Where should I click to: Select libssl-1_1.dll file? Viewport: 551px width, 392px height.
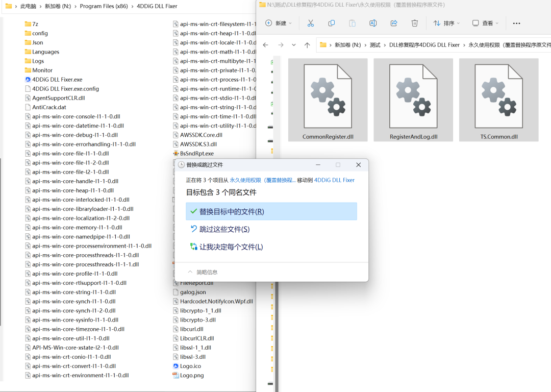point(192,348)
